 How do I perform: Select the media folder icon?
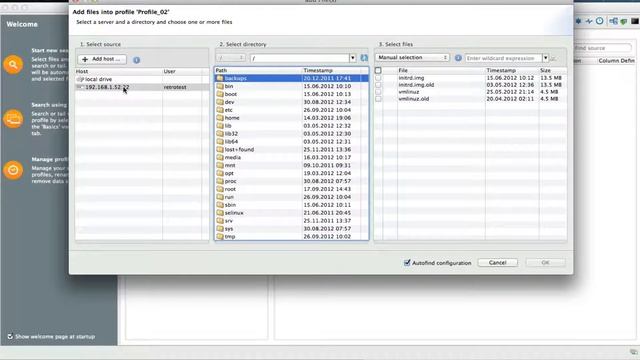220,157
